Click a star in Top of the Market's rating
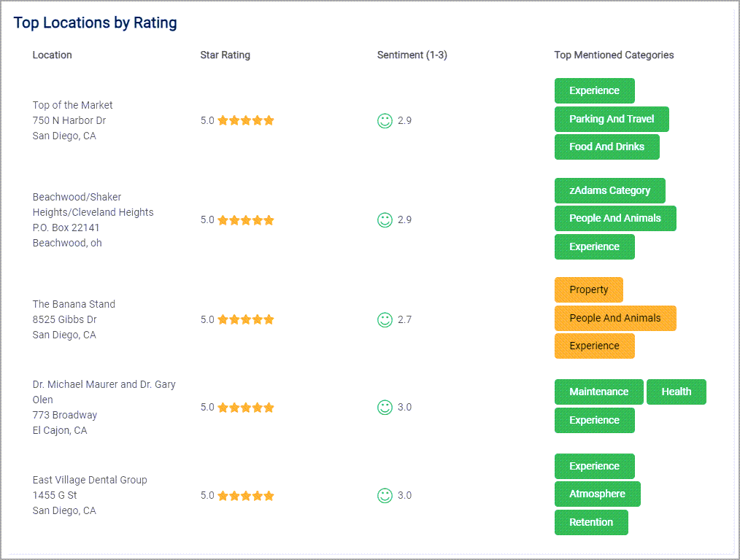740x560 pixels. pyautogui.click(x=246, y=120)
